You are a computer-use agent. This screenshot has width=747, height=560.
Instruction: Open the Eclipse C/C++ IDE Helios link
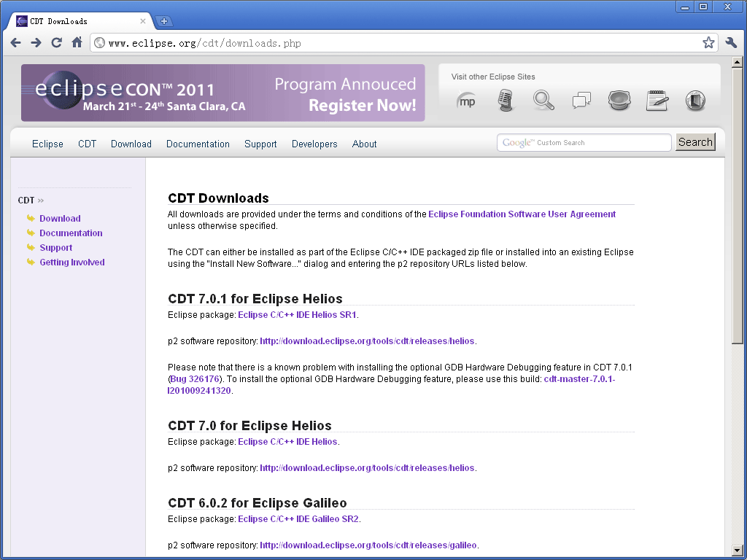click(x=287, y=441)
